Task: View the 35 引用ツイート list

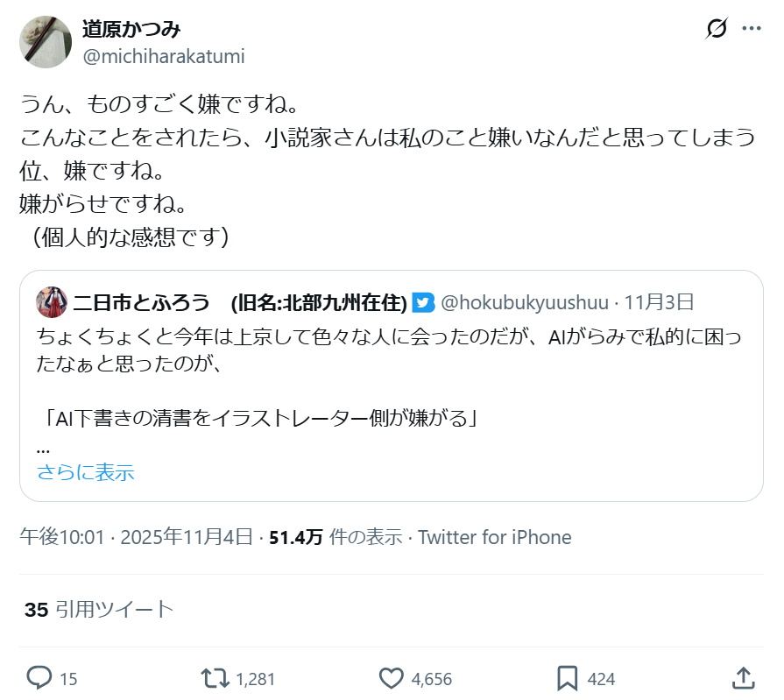Action: [x=99, y=610]
